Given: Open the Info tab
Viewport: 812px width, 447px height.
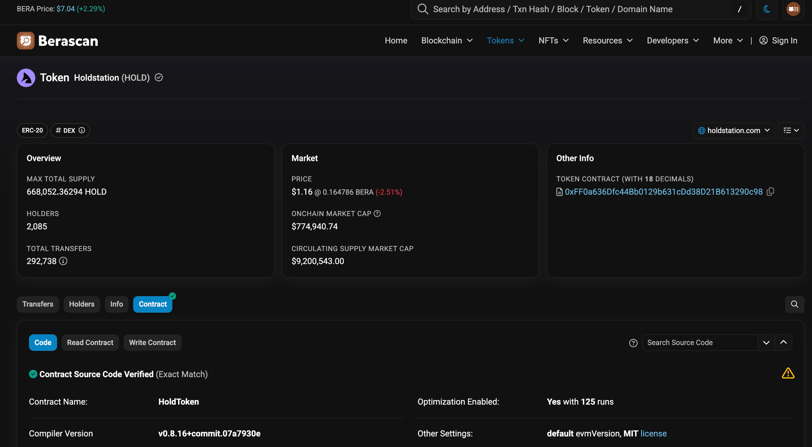Looking at the screenshot, I should pyautogui.click(x=117, y=304).
